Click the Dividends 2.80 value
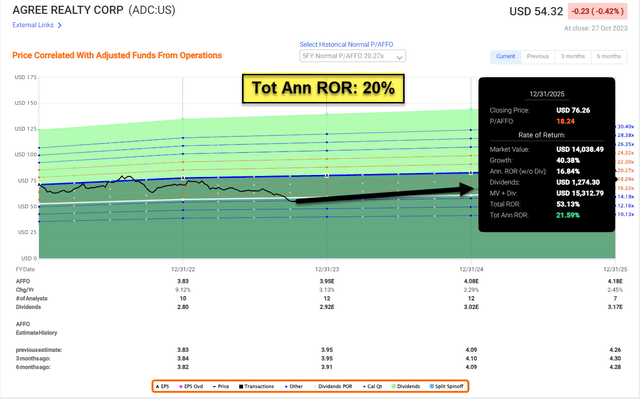The width and height of the screenshot is (640, 399). click(183, 307)
